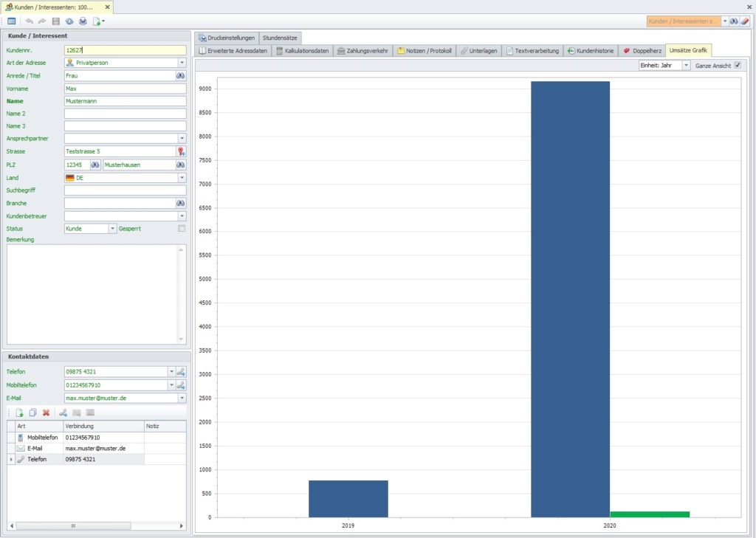This screenshot has width=756, height=538.
Task: Open the Unterlagen tab
Action: 478,51
